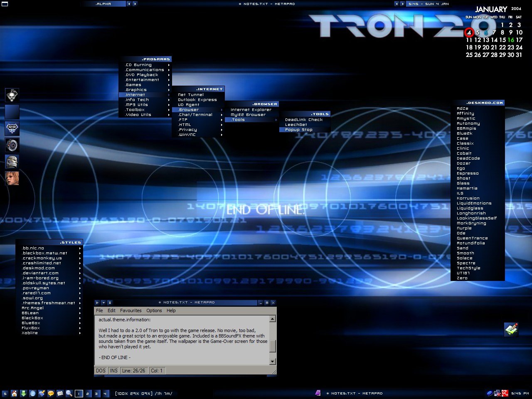This screenshot has height=399, width=532.
Task: Launch MyIE2 Browser from Browser menu
Action: click(252, 115)
